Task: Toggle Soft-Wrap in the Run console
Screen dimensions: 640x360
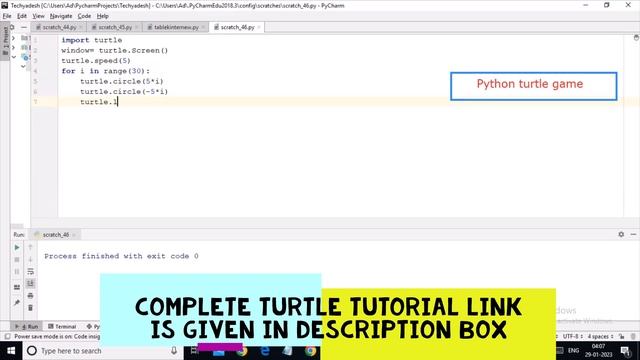Action: pos(30,271)
